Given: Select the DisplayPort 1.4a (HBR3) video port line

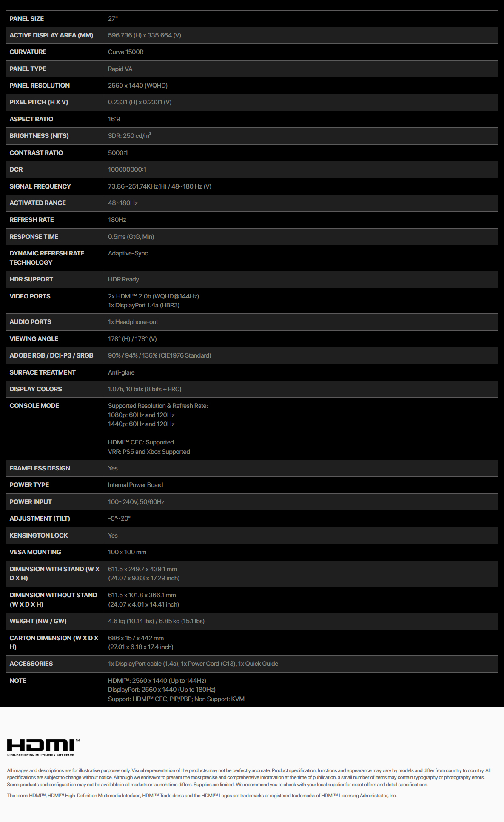Looking at the screenshot, I should 144,305.
